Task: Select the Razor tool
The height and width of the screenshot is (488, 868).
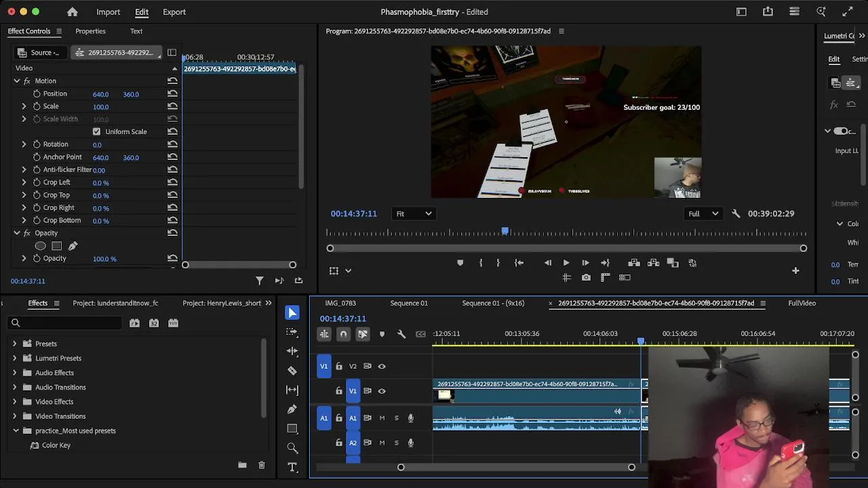Action: [x=292, y=371]
